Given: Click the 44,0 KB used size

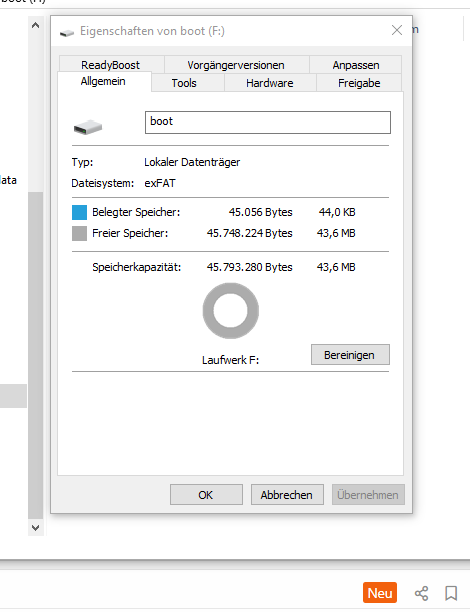Looking at the screenshot, I should pos(337,212).
